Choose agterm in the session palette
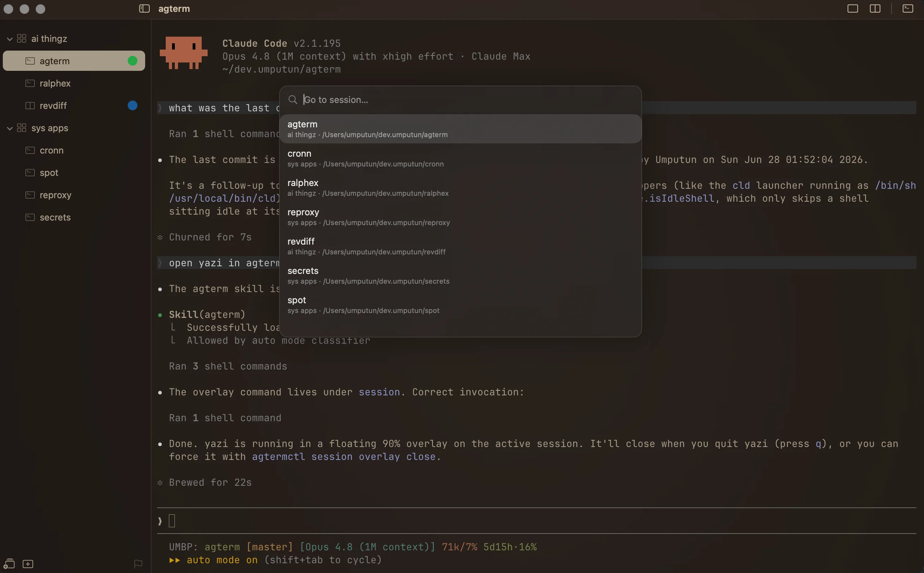The image size is (924, 573). [x=460, y=129]
